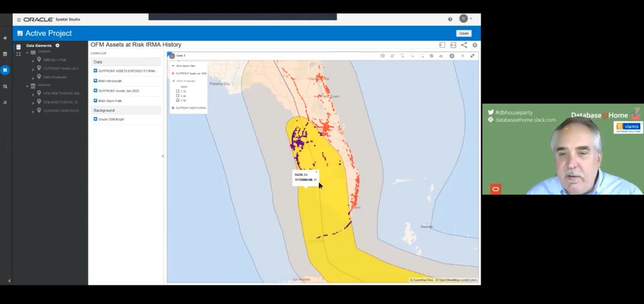Image resolution: width=644 pixels, height=304 pixels.
Task: Select the highlighted Projects icon in left rail
Action: [x=5, y=70]
